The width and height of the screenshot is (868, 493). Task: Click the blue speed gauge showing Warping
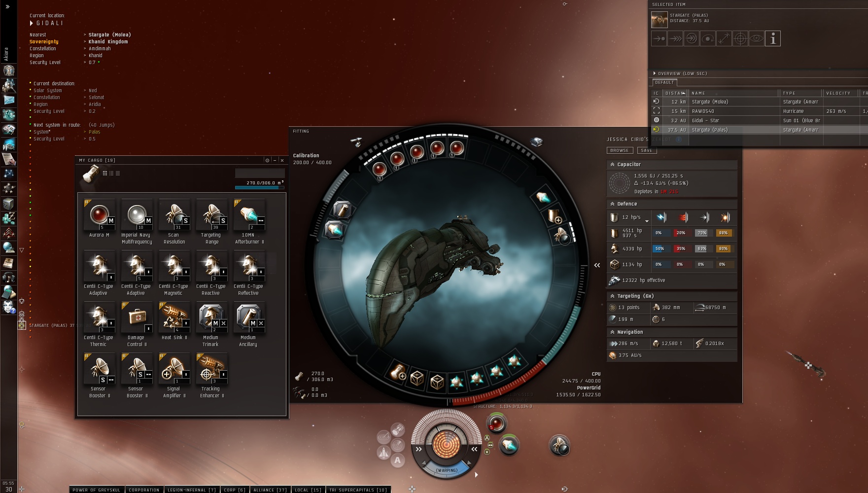click(x=447, y=470)
